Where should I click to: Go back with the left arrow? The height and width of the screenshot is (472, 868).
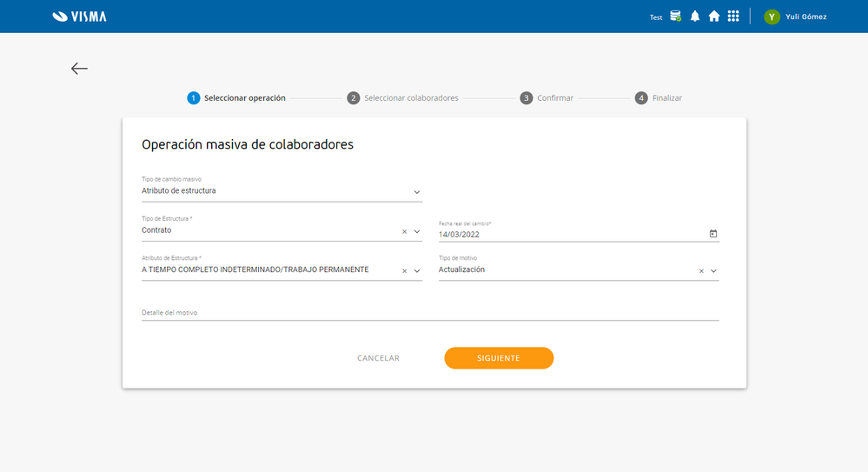point(79,68)
